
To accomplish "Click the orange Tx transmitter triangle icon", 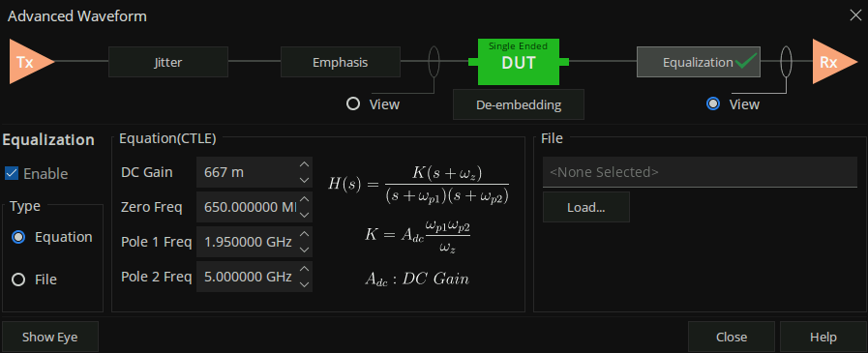I will click(x=29, y=62).
